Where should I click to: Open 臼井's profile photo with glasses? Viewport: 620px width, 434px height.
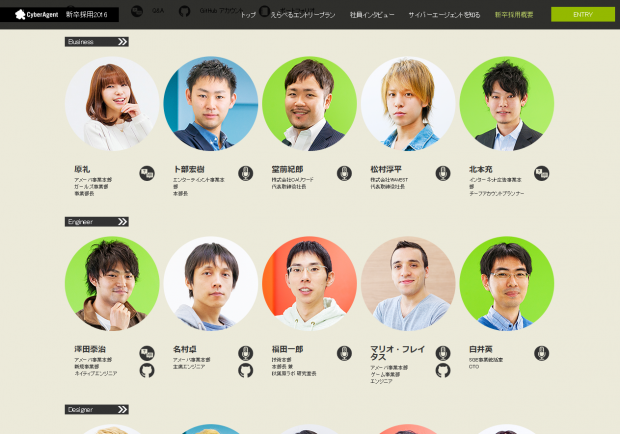coord(507,283)
